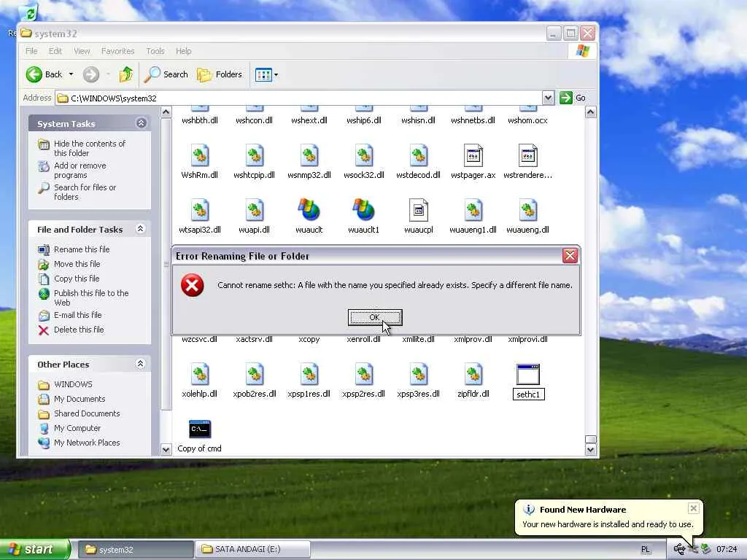Open Shared Documents in Other Places
747x560 pixels.
(x=87, y=413)
